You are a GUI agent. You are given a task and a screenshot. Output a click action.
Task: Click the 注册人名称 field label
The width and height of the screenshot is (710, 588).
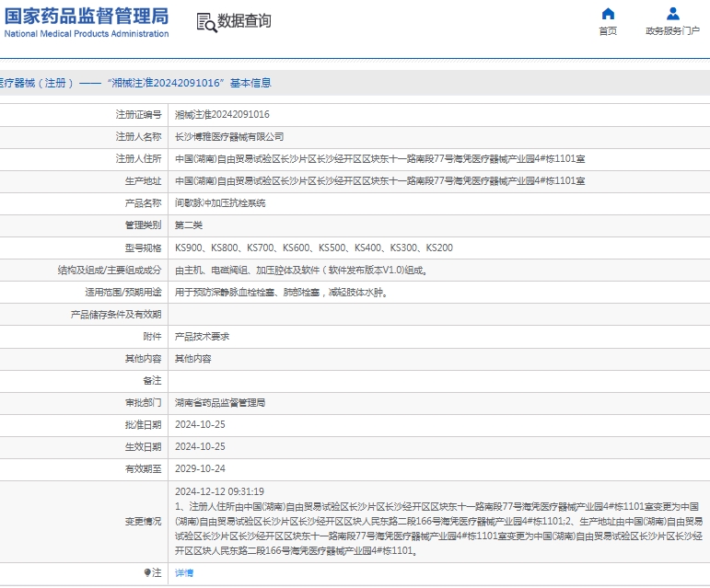138,136
